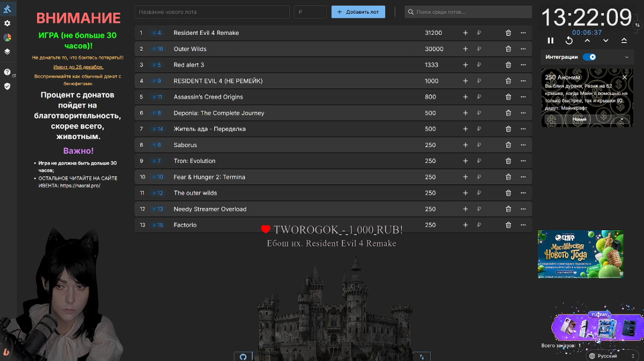Decrease timer with down arrow
Screen dimensions: 644x361
click(x=606, y=41)
